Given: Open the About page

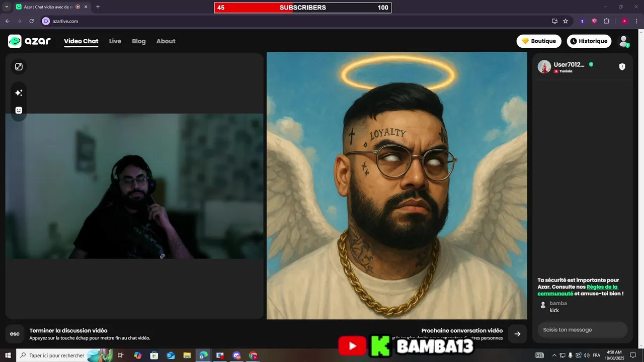Looking at the screenshot, I should 166,41.
